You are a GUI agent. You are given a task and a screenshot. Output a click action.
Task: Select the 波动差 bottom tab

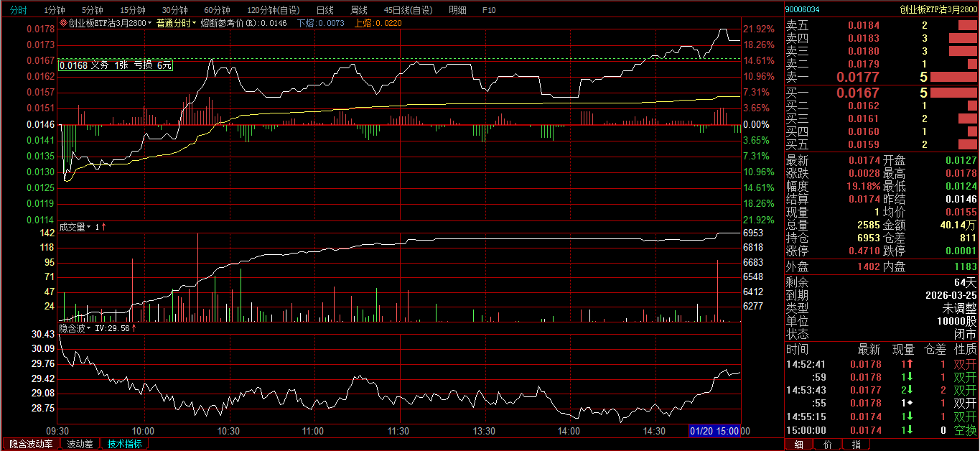tap(80, 444)
